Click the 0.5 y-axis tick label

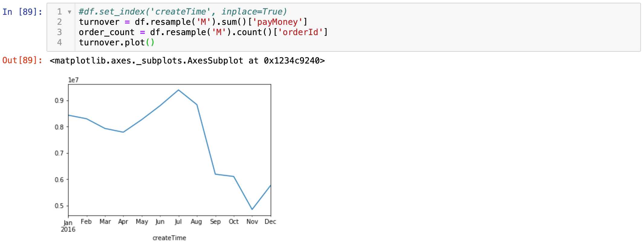59,206
